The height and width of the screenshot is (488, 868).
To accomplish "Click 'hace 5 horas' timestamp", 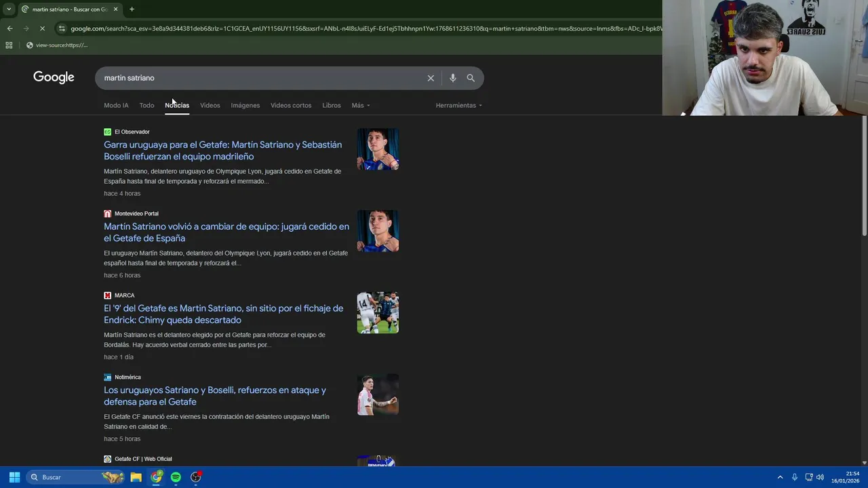I will (122, 439).
